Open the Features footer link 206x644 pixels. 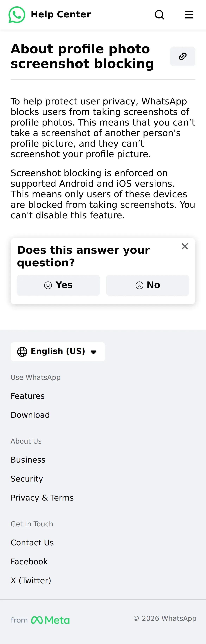click(x=27, y=396)
